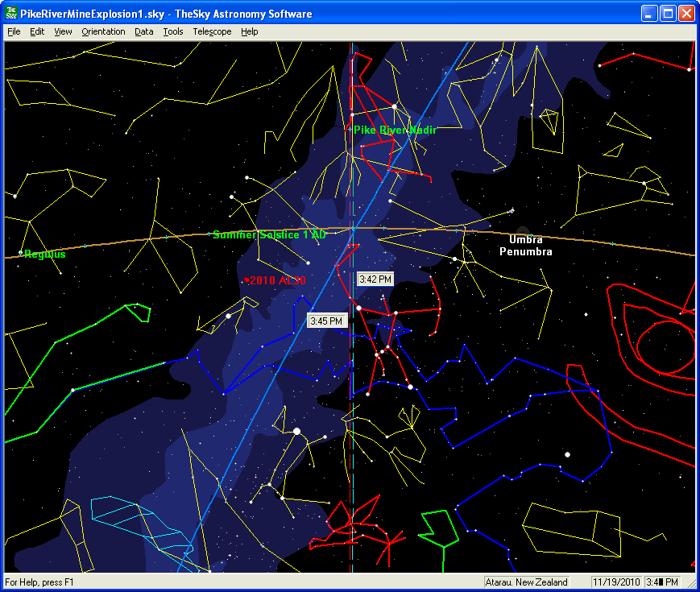Click the 3:42 PM time marker
Screen dimensions: 700x592
coord(375,279)
